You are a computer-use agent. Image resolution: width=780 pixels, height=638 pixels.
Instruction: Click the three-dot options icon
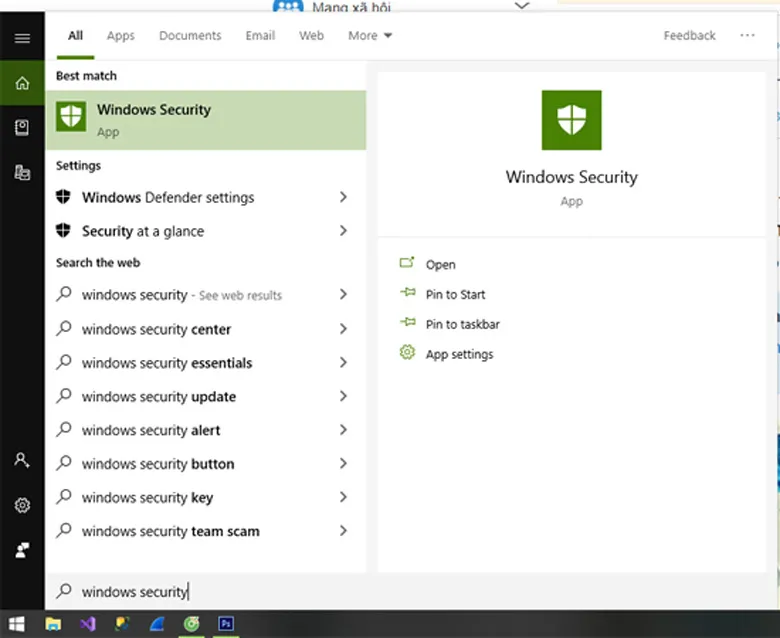pyautogui.click(x=747, y=35)
